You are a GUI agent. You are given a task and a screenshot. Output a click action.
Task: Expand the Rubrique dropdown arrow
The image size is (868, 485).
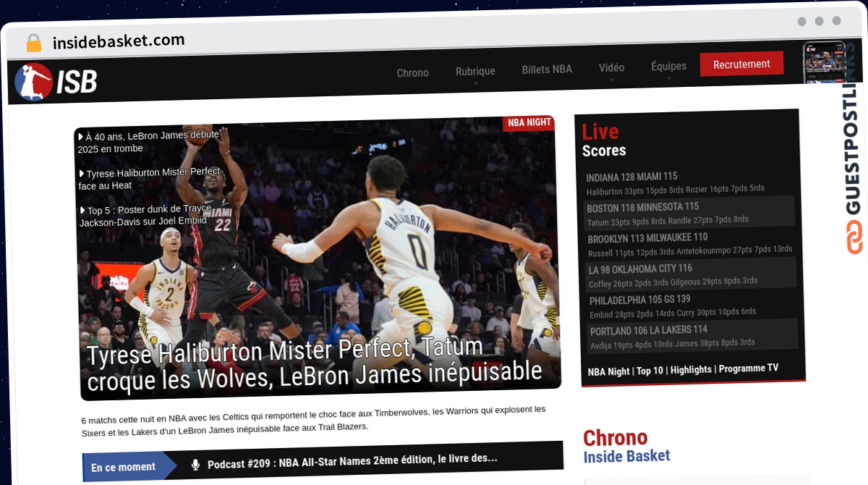click(x=476, y=83)
